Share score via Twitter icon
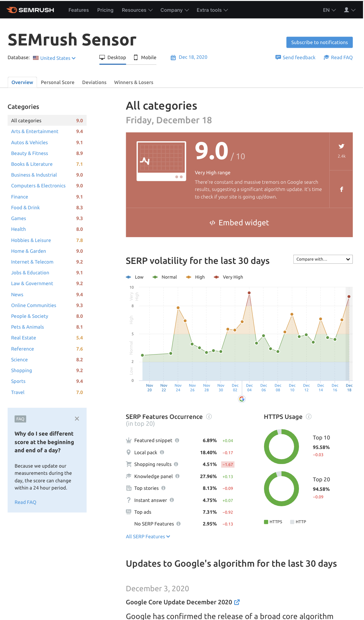The image size is (364, 620). coord(341,146)
